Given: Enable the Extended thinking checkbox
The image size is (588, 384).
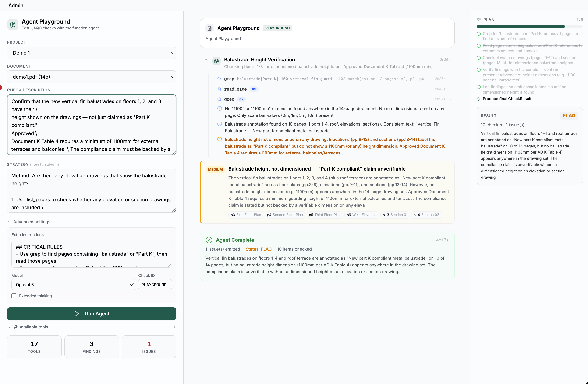Looking at the screenshot, I should pos(14,296).
